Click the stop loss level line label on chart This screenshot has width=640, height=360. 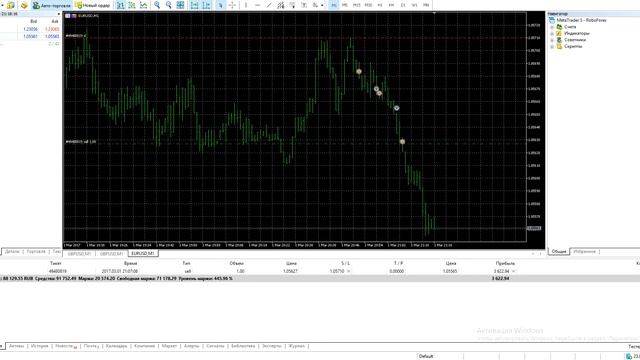76,36
